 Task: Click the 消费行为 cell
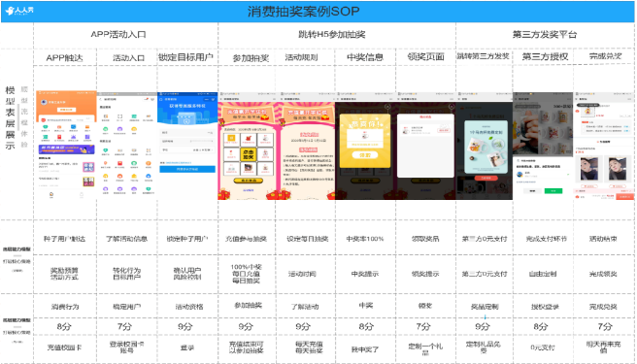point(65,307)
